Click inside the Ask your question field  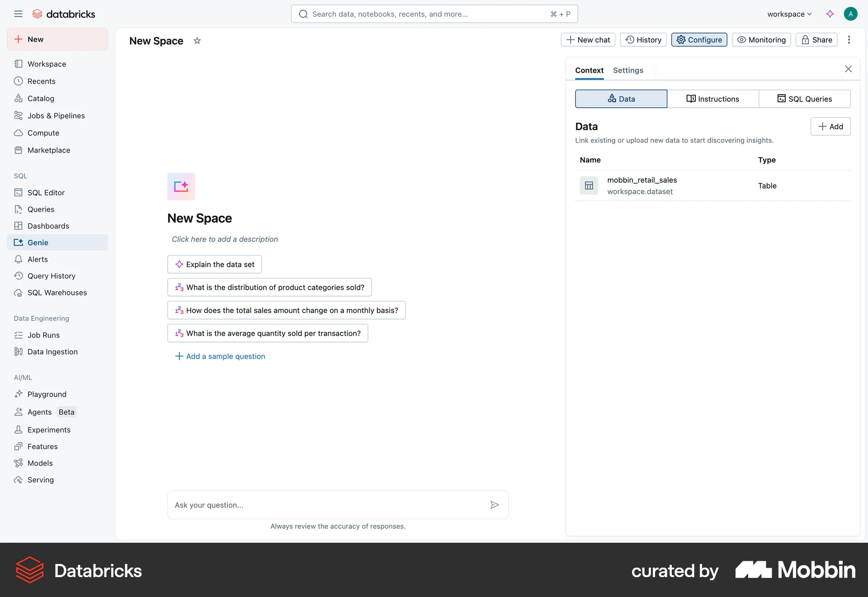[x=316, y=505]
